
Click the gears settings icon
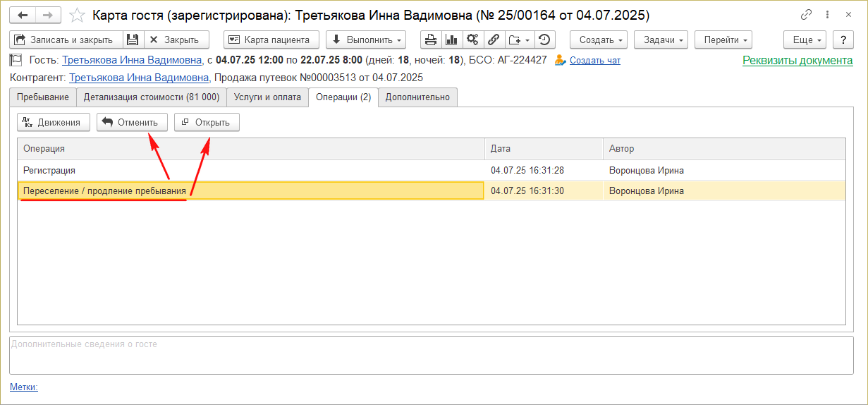tap(472, 40)
